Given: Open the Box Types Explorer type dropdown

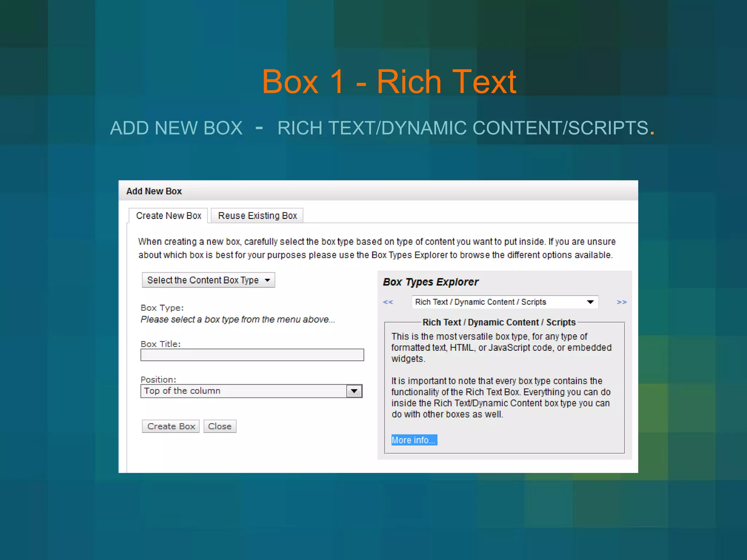Looking at the screenshot, I should [x=505, y=302].
